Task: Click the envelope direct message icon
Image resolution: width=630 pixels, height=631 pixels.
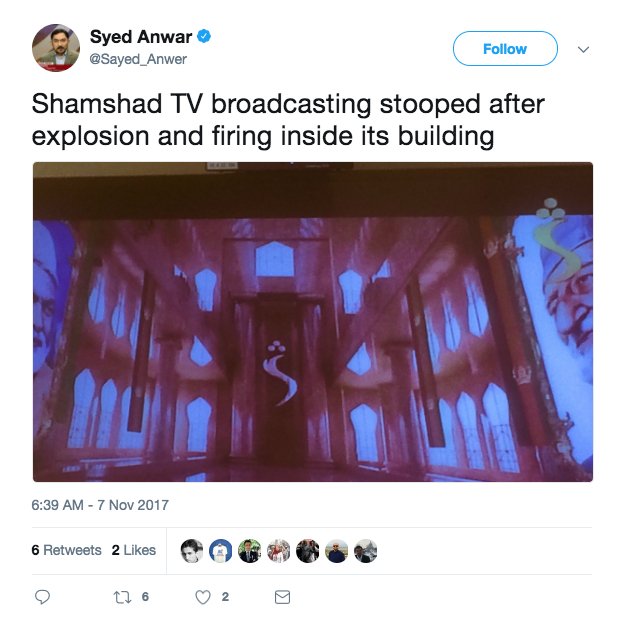Action: pos(282,597)
